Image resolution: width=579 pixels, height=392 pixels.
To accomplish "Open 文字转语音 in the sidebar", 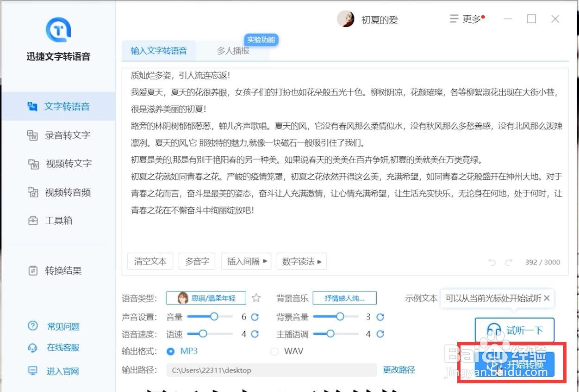I will click(x=58, y=106).
